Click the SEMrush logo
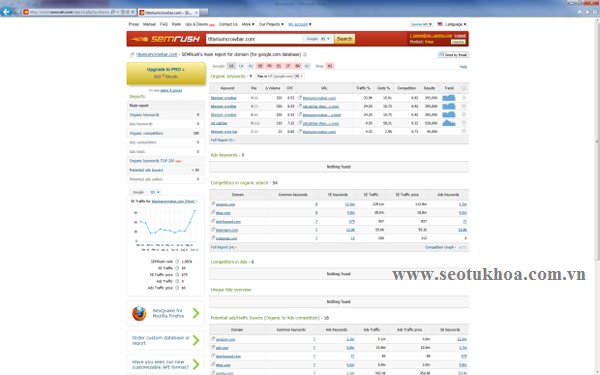 [165, 39]
